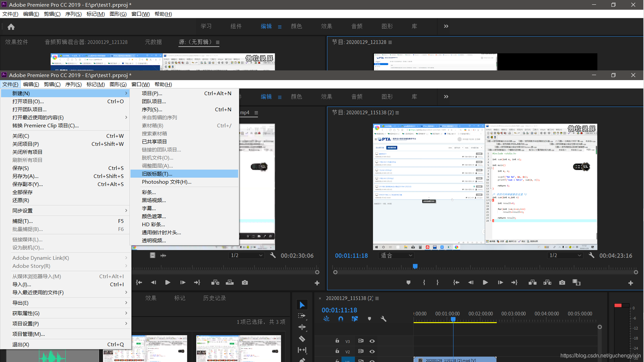Choose 序列(S)... from New submenu
The image size is (644, 362).
(184, 109)
